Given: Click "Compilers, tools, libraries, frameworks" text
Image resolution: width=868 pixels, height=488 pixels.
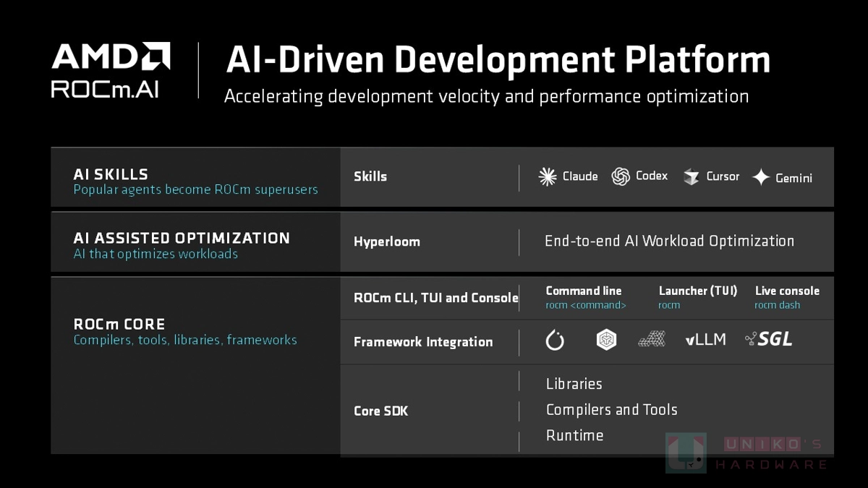Looking at the screenshot, I should pyautogui.click(x=185, y=340).
